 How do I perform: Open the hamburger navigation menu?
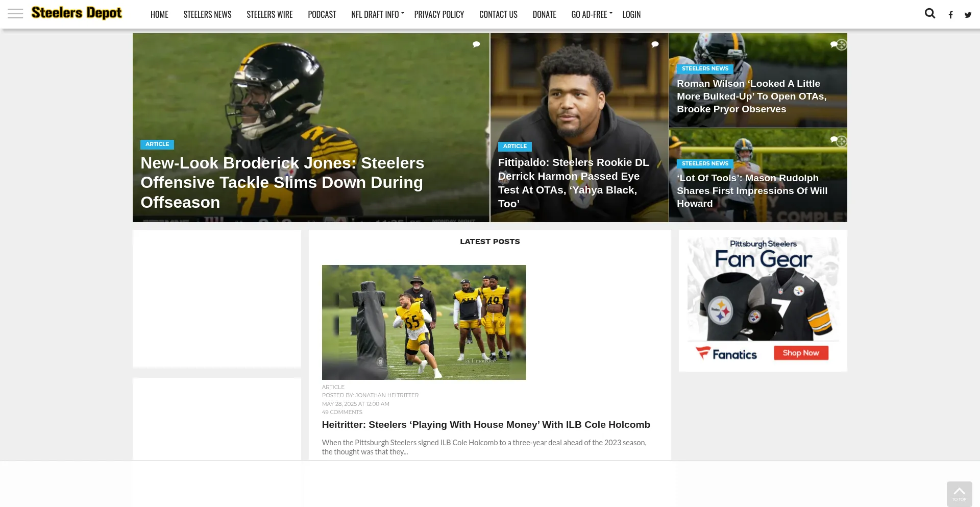15,13
